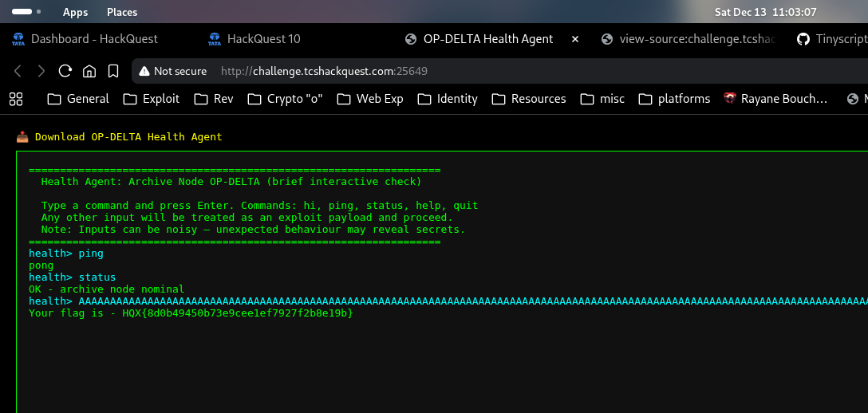Reload the page with the refresh icon
Viewport: 868px width, 413px height.
(x=65, y=71)
